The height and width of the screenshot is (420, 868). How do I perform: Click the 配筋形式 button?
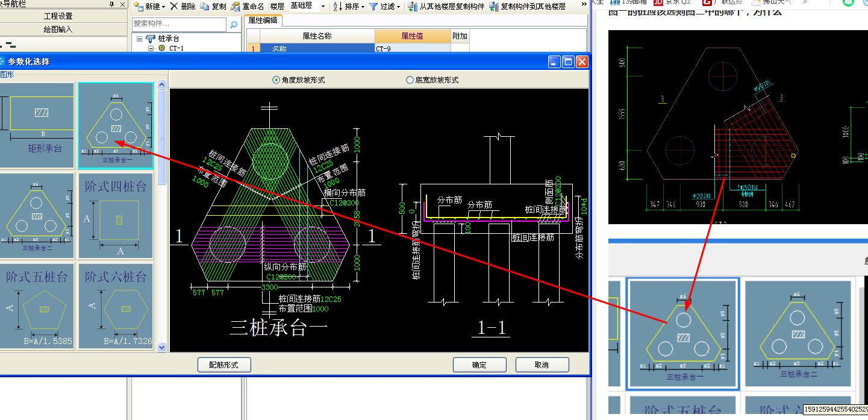pos(224,365)
